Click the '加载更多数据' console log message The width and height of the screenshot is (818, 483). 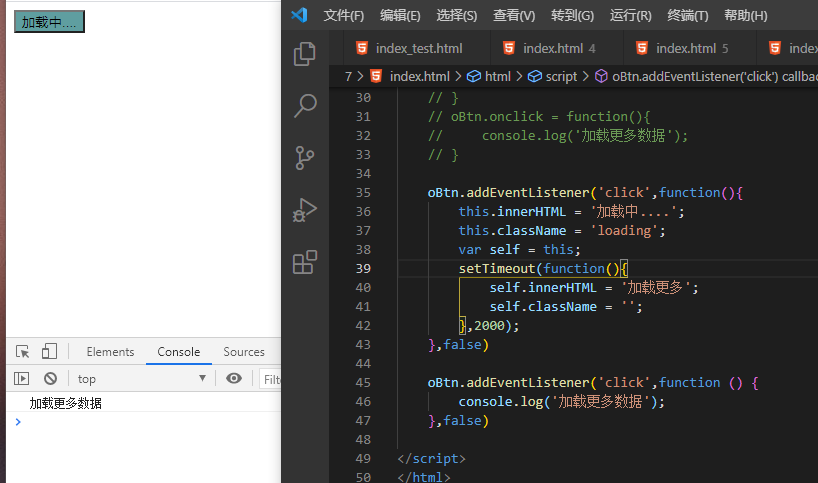(65, 403)
